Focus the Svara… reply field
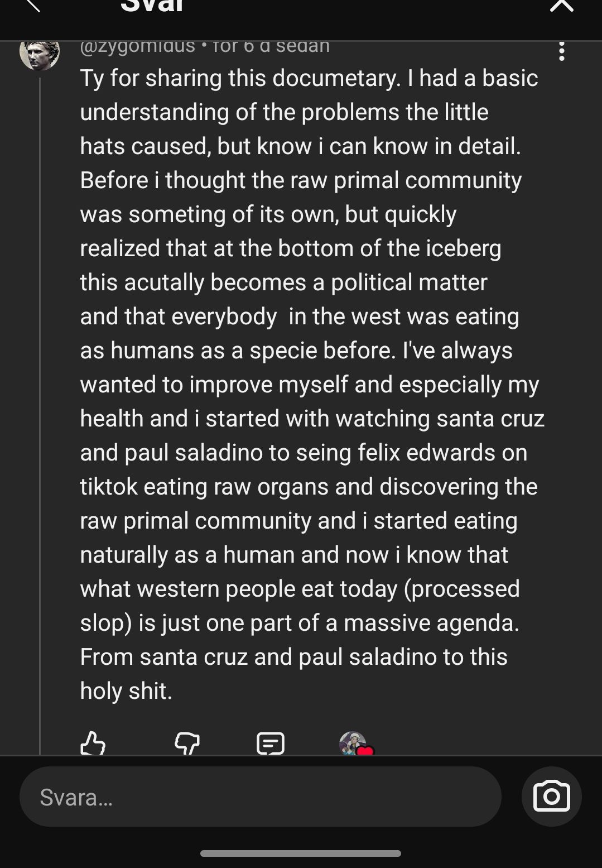Image resolution: width=602 pixels, height=868 pixels. [x=260, y=797]
